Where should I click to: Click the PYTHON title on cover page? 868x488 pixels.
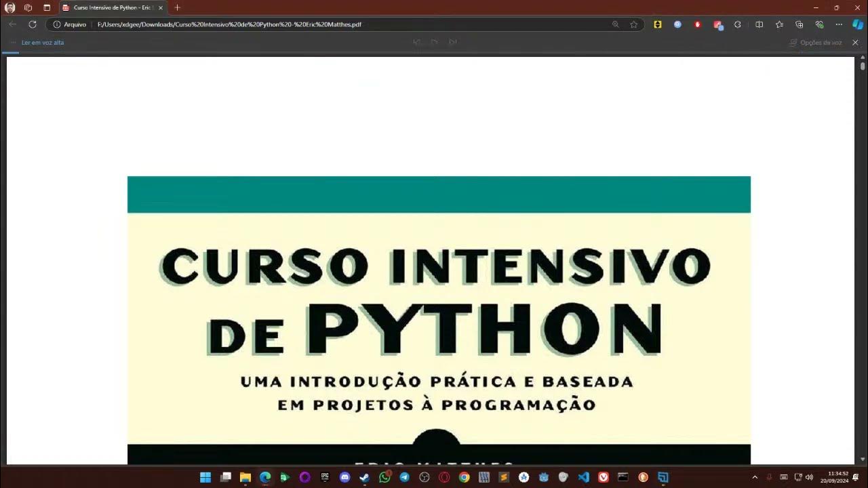pos(484,330)
